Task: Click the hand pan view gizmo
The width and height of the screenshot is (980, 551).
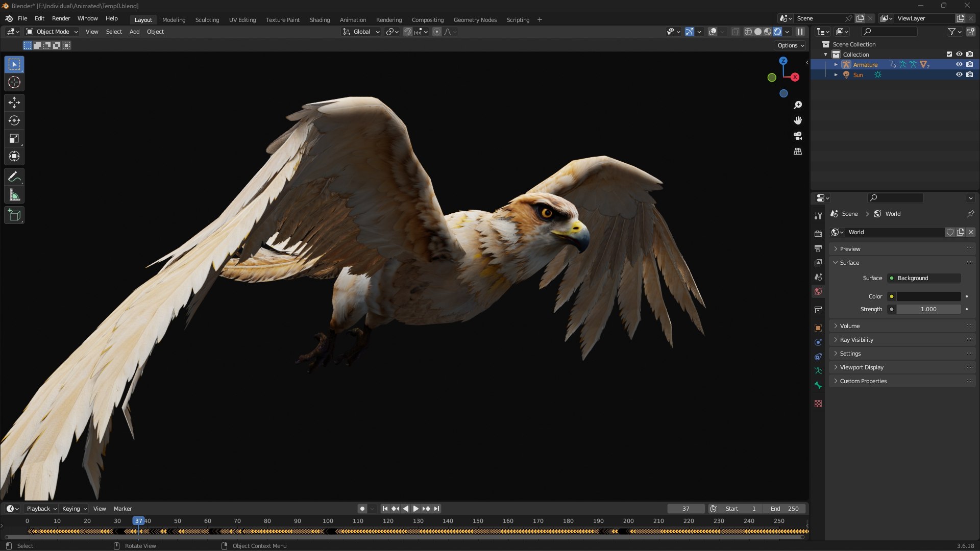Action: point(798,120)
